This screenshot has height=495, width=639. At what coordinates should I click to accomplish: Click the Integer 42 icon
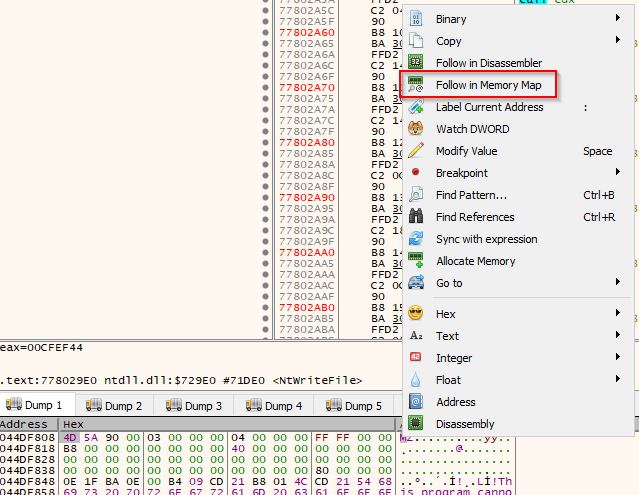pos(416,357)
